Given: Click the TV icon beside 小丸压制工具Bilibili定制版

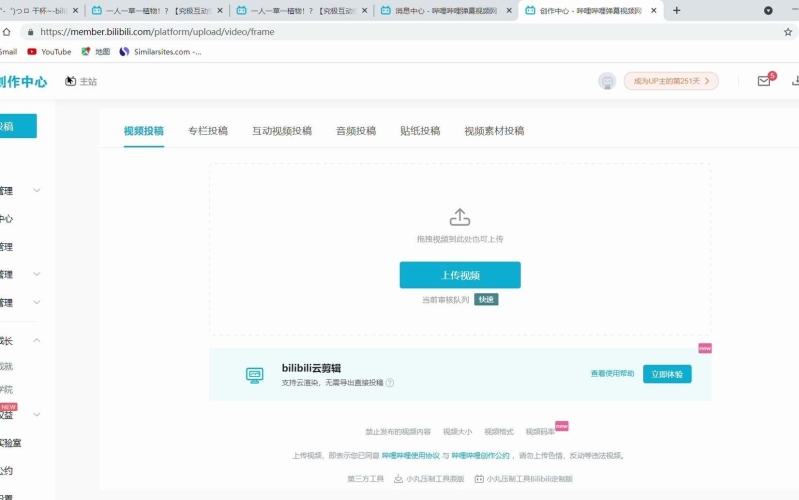Looking at the screenshot, I should (x=479, y=479).
